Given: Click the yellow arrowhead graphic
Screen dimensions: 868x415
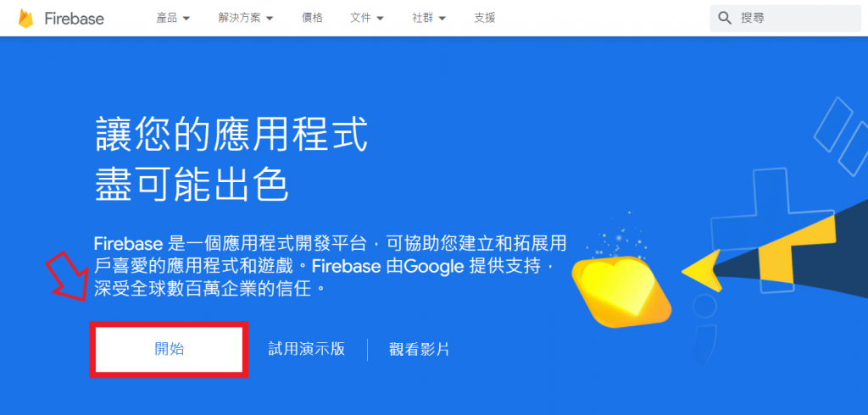Looking at the screenshot, I should [x=701, y=270].
